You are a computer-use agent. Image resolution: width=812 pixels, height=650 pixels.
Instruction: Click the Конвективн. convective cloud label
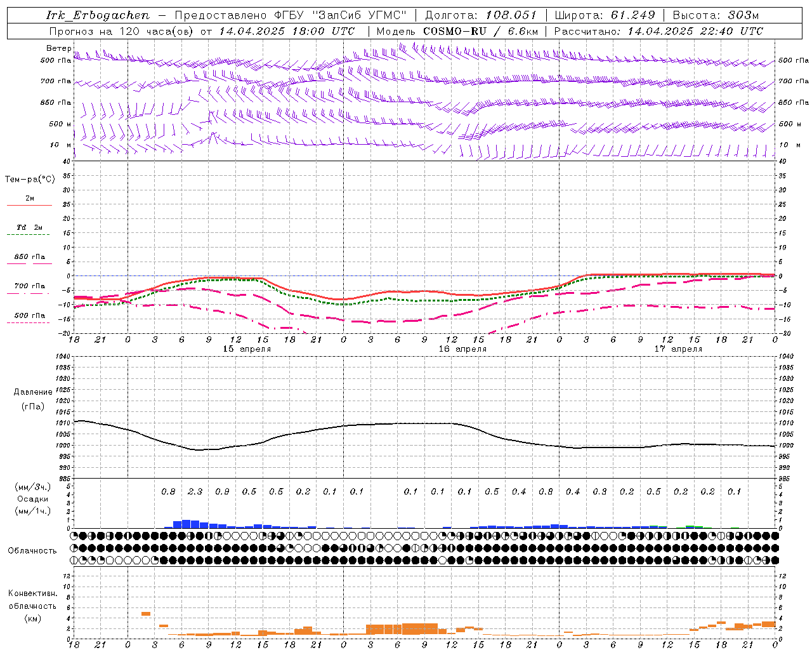tap(32, 594)
